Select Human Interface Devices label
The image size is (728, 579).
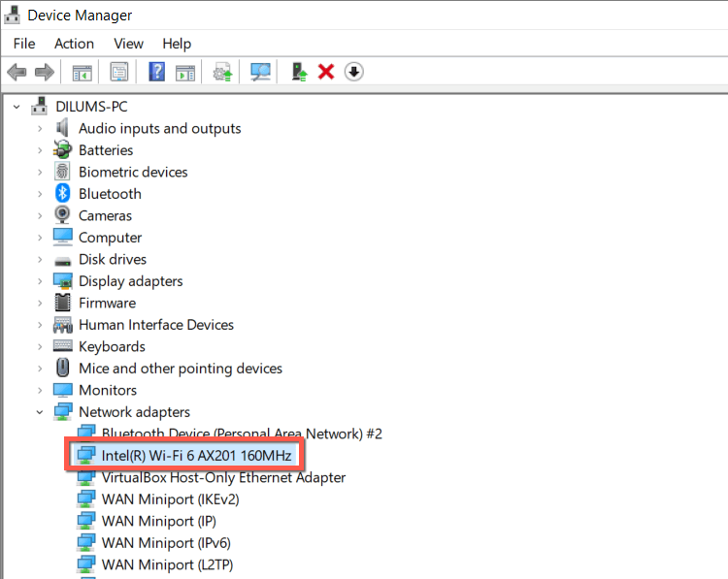click(x=156, y=325)
